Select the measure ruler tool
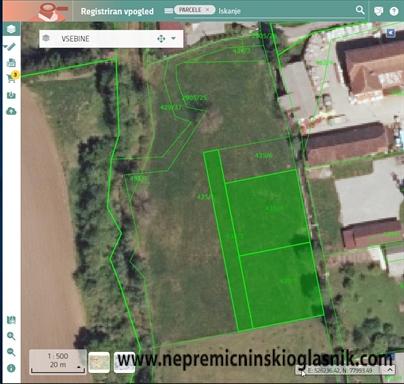The width and height of the screenshot is (404, 384). [11, 46]
